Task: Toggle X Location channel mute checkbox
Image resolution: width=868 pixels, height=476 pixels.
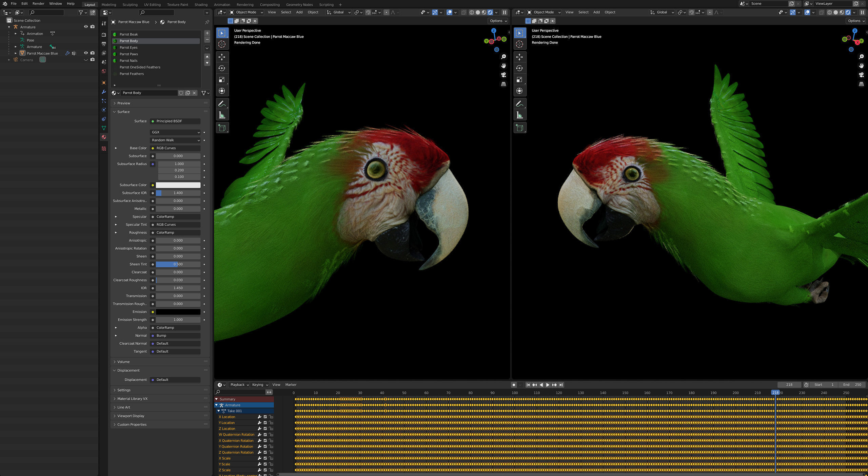Action: click(265, 417)
